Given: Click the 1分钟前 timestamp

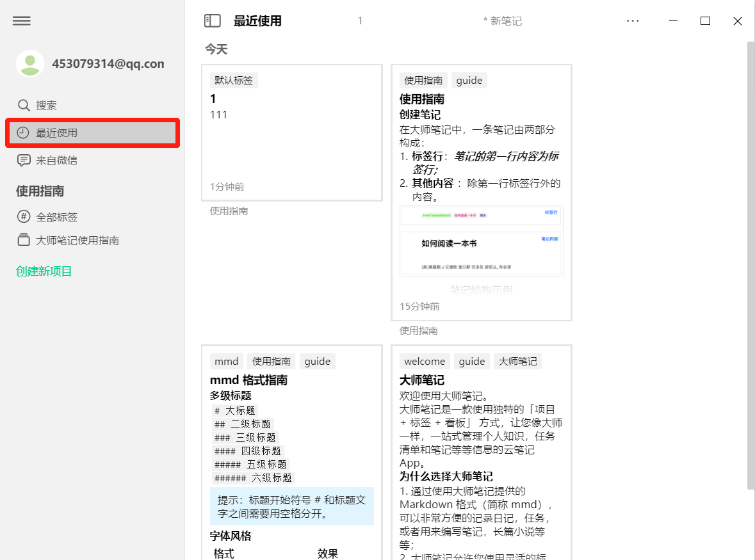Looking at the screenshot, I should tap(227, 187).
